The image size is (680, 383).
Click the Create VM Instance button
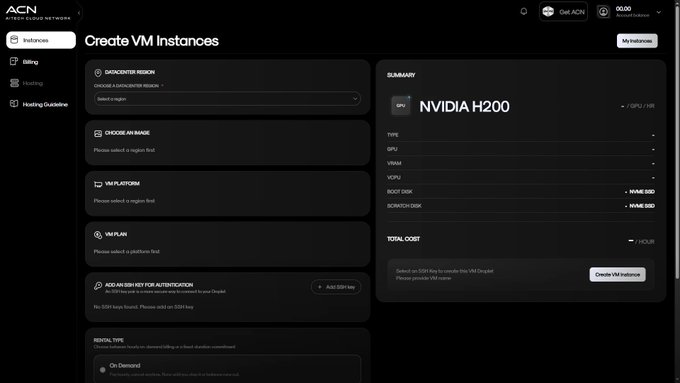(617, 275)
